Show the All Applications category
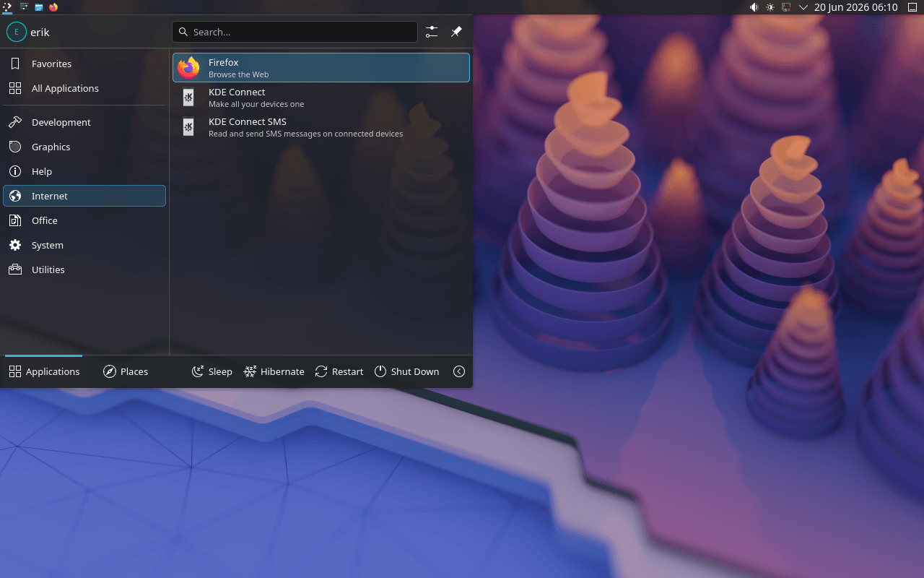Viewport: 924px width, 578px height. [x=84, y=88]
